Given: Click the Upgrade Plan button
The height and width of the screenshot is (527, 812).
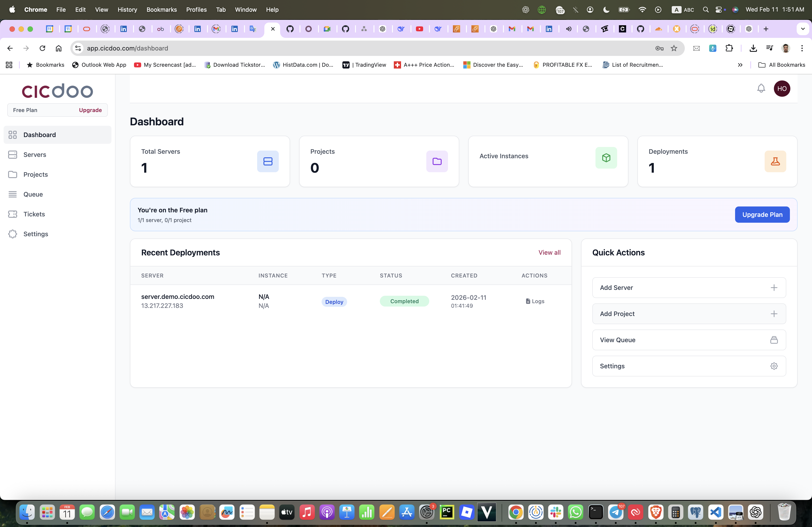Looking at the screenshot, I should point(762,215).
